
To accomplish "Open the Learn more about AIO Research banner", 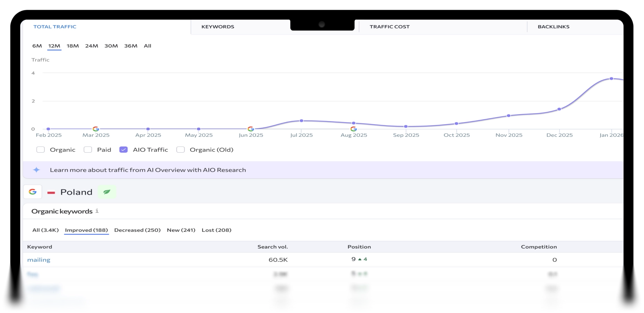I will point(148,170).
